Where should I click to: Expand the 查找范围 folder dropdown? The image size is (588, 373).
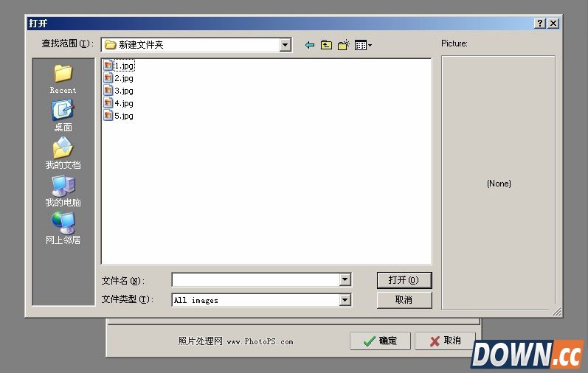point(286,45)
